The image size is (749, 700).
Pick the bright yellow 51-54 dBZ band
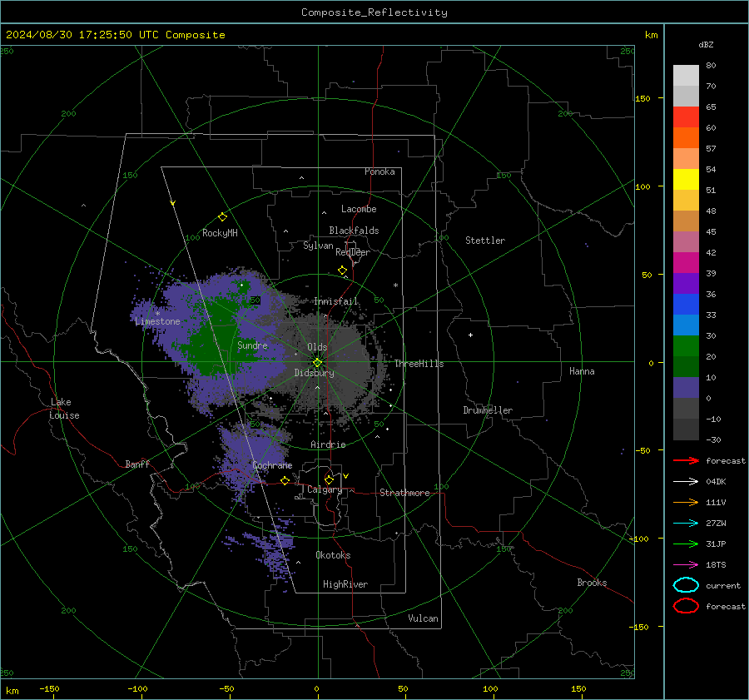(686, 180)
